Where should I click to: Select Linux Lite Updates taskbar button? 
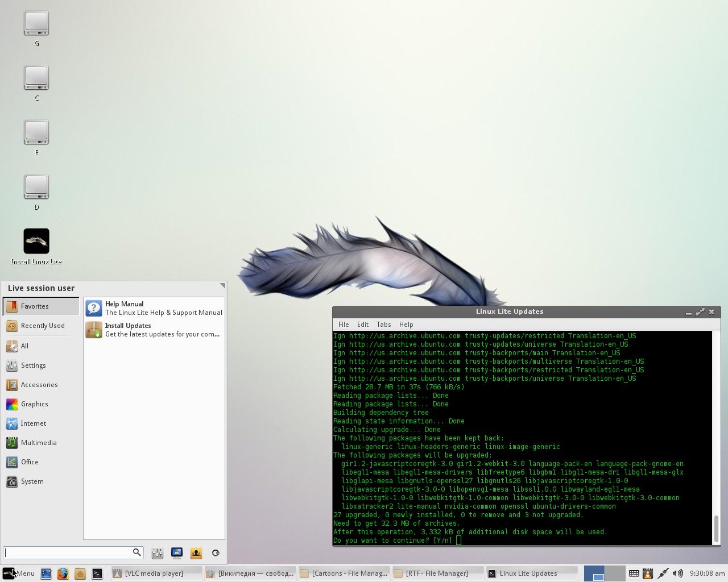[x=531, y=573]
